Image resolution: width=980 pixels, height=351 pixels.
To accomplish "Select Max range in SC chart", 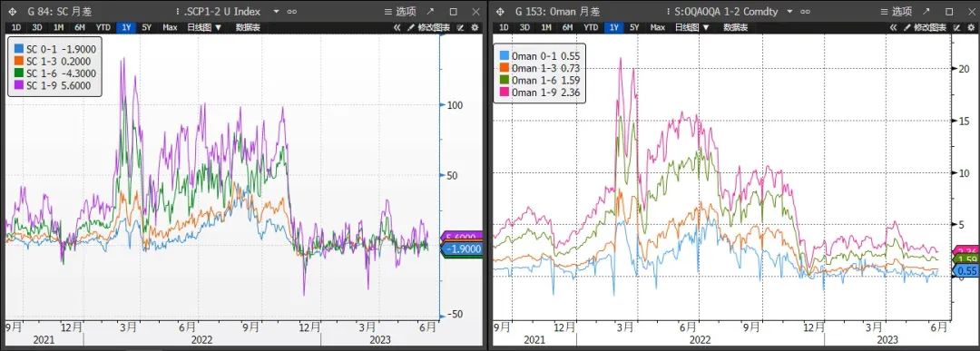I will 170,27.
